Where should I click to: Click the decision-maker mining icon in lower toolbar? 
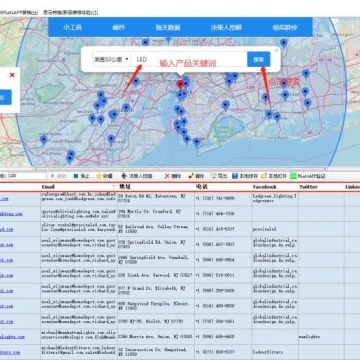(x=124, y=176)
